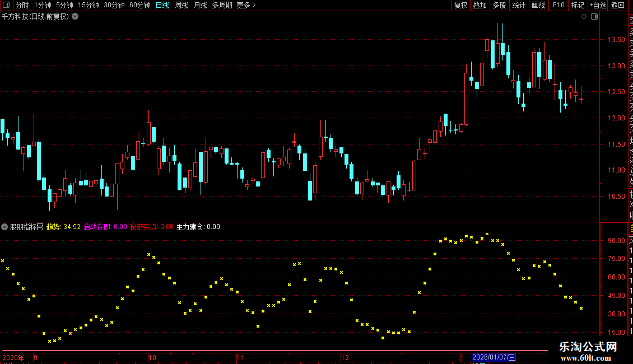Click the 启动在即: 0.00 indicator label
Screen dimensions: 633x364
point(105,227)
